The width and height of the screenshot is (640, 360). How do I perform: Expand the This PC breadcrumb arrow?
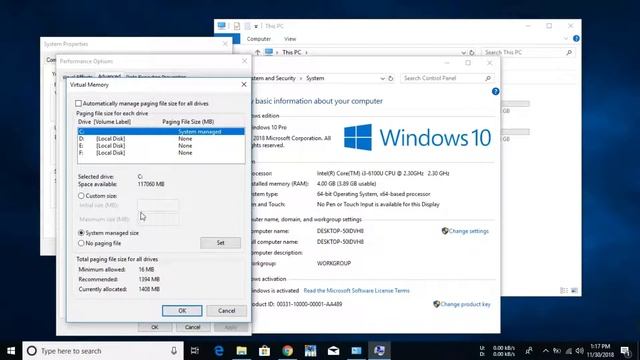coord(307,52)
